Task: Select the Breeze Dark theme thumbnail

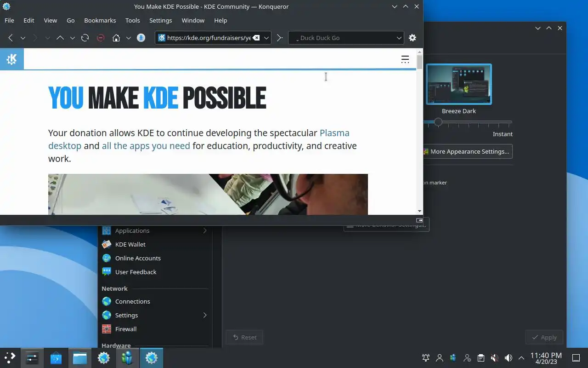Action: click(459, 84)
